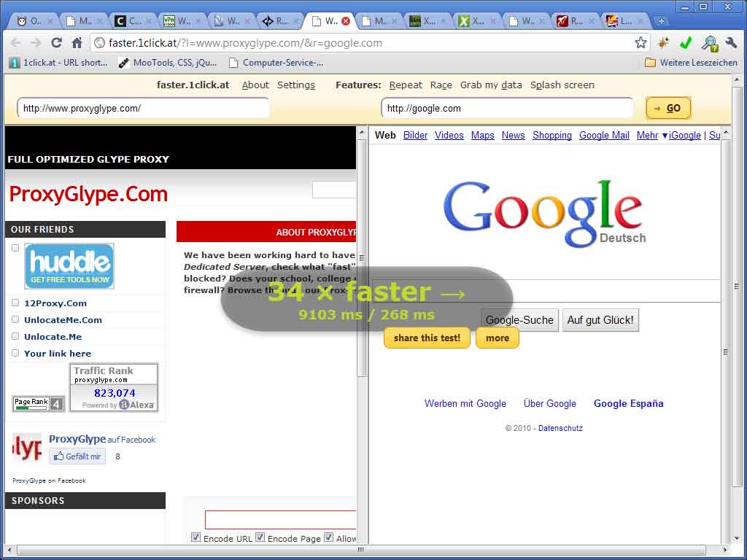Open the Datenschutz link
This screenshot has height=560, width=747.
(x=560, y=428)
